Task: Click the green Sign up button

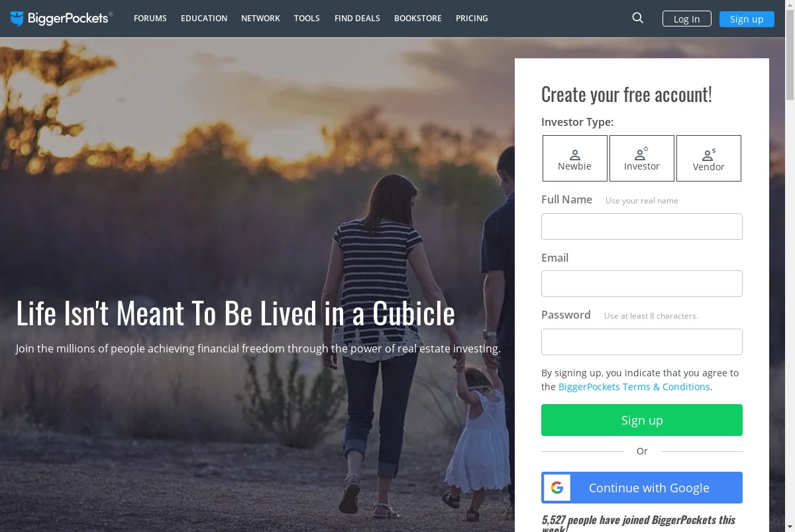Action: click(642, 420)
